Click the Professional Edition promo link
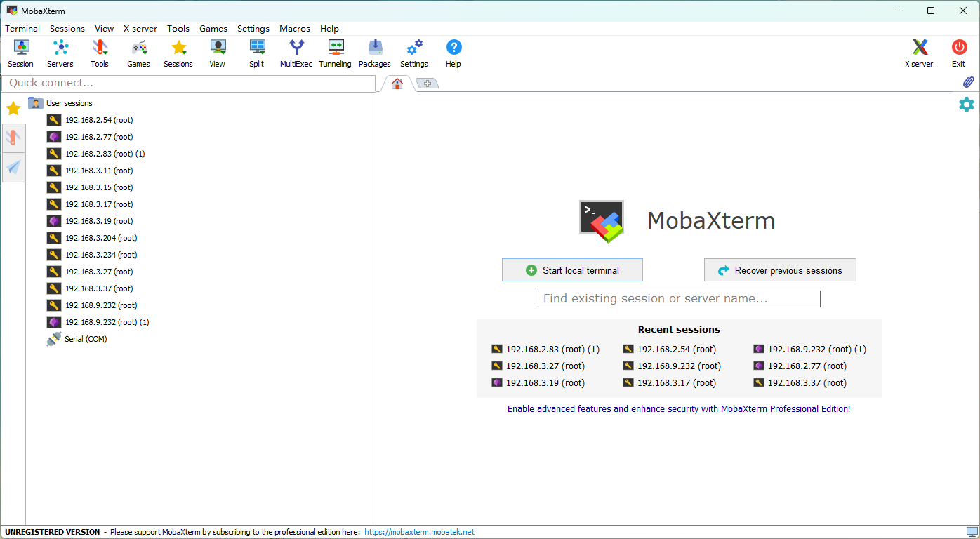 (x=679, y=408)
